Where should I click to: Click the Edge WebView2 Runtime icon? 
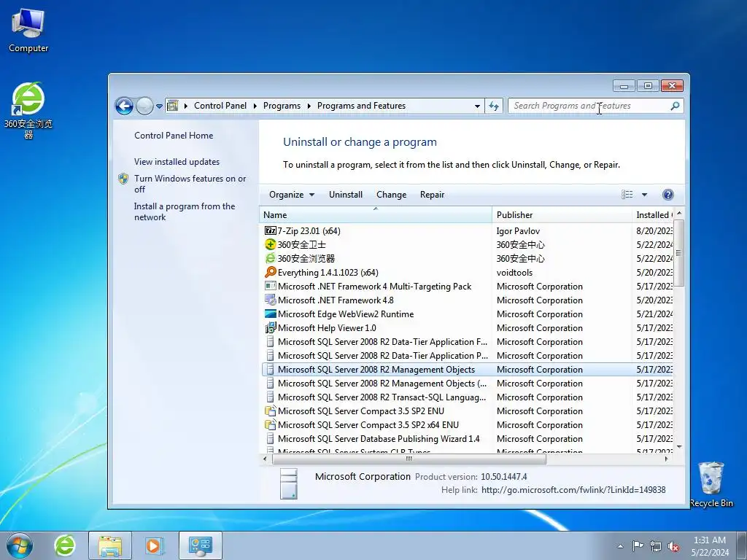click(270, 314)
